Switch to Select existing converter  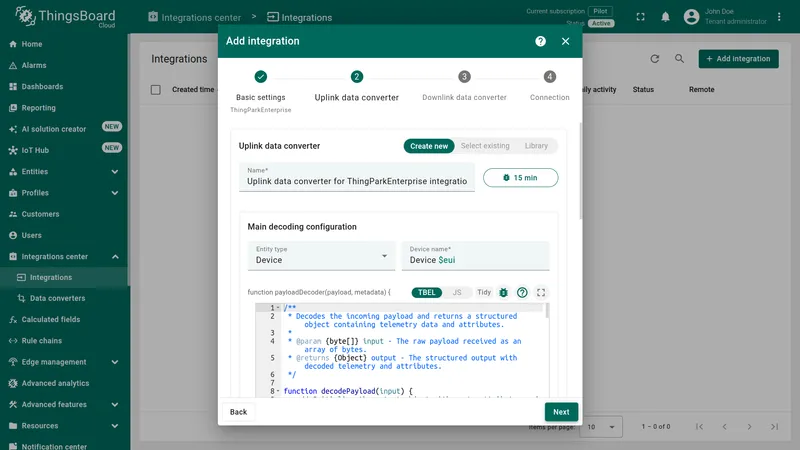click(485, 146)
